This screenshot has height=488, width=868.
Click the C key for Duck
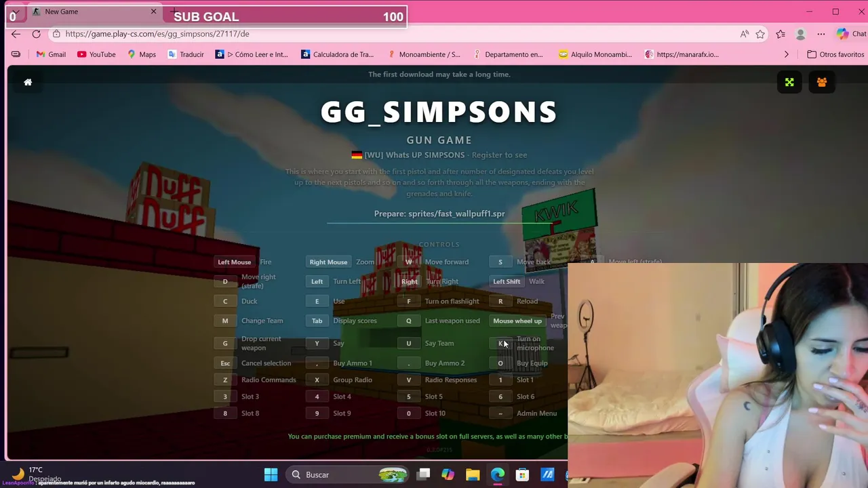[x=225, y=302]
